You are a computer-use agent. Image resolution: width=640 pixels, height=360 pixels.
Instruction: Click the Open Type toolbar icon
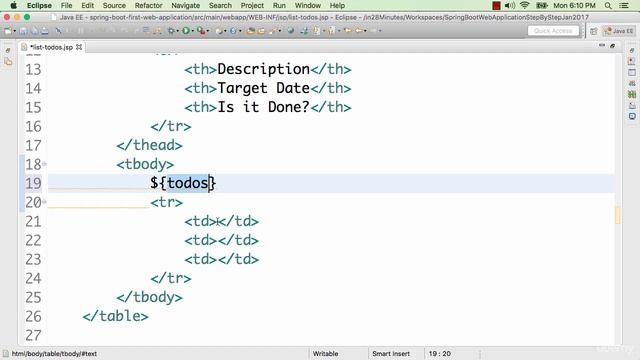[251, 31]
